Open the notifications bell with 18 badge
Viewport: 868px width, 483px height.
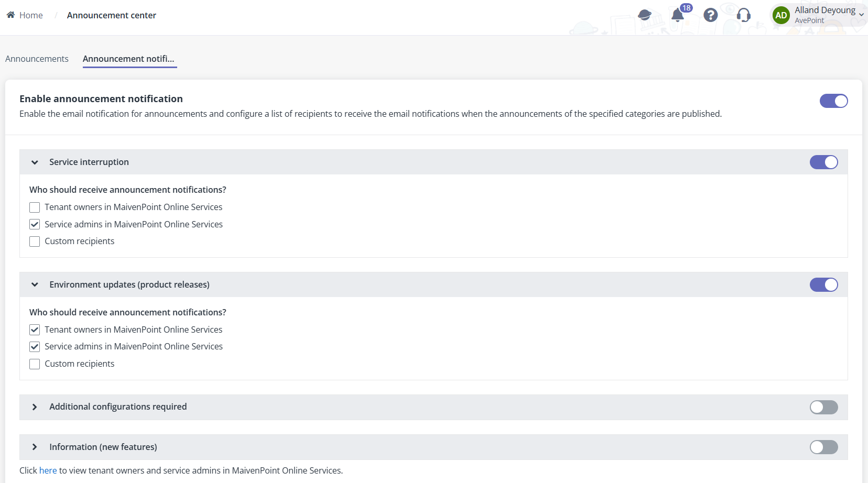(678, 15)
